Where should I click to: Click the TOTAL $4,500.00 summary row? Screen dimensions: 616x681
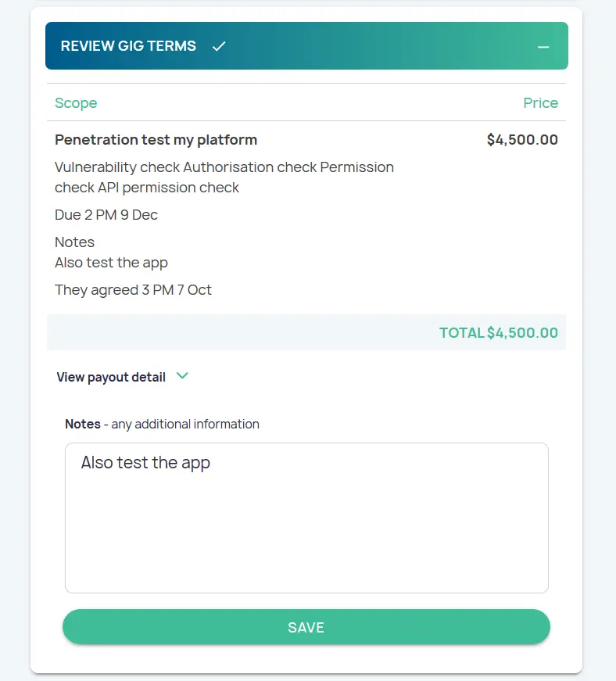[498, 333]
